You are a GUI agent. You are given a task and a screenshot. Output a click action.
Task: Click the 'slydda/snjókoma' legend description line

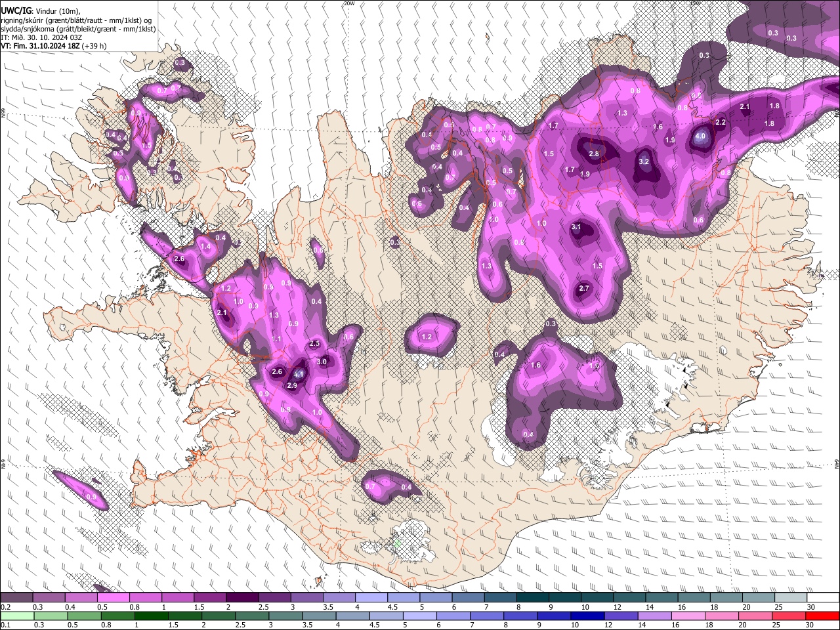point(78,29)
